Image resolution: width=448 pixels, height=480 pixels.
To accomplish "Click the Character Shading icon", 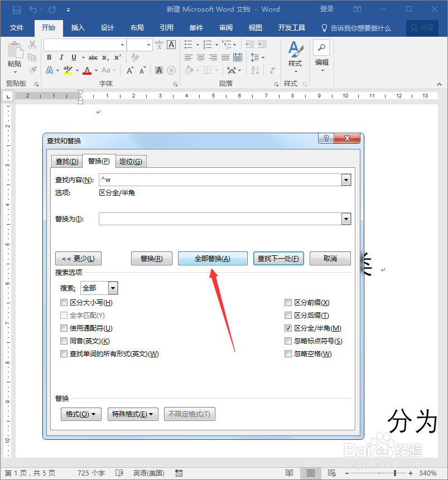I will tap(159, 70).
